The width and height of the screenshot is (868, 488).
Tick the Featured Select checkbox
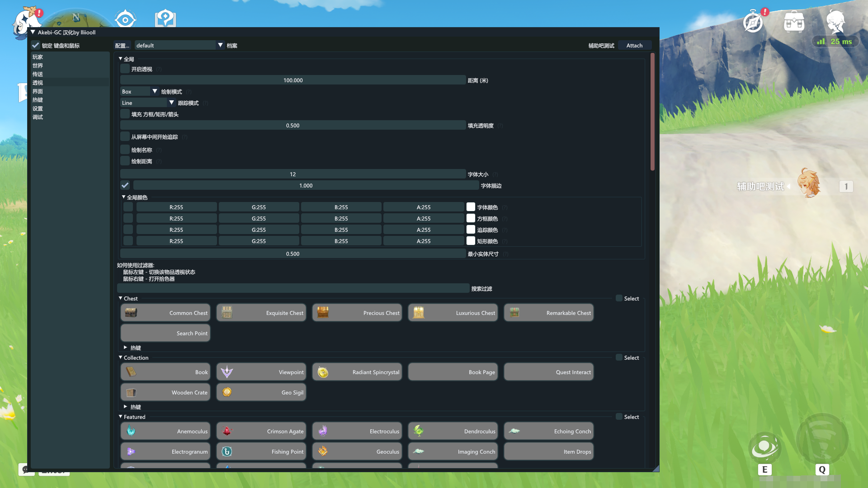click(619, 417)
